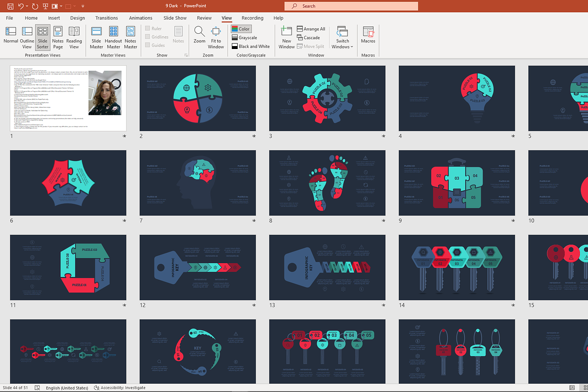
Task: Select slide 6 hexagon puzzle thumbnail
Action: [x=68, y=183]
